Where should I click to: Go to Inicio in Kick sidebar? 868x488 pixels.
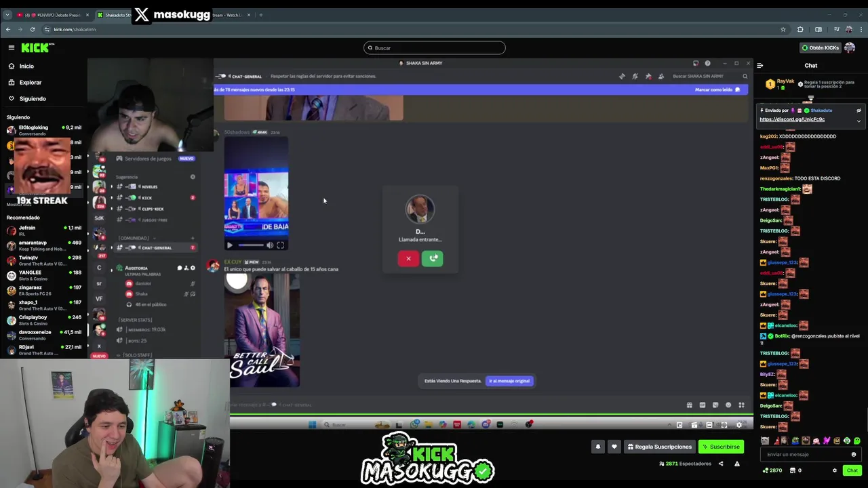point(26,66)
